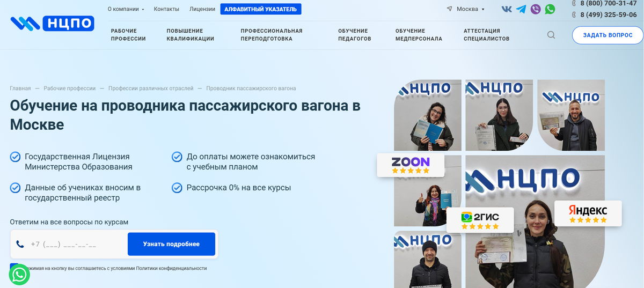Open photo of man in black beanie

pyautogui.click(x=428, y=260)
